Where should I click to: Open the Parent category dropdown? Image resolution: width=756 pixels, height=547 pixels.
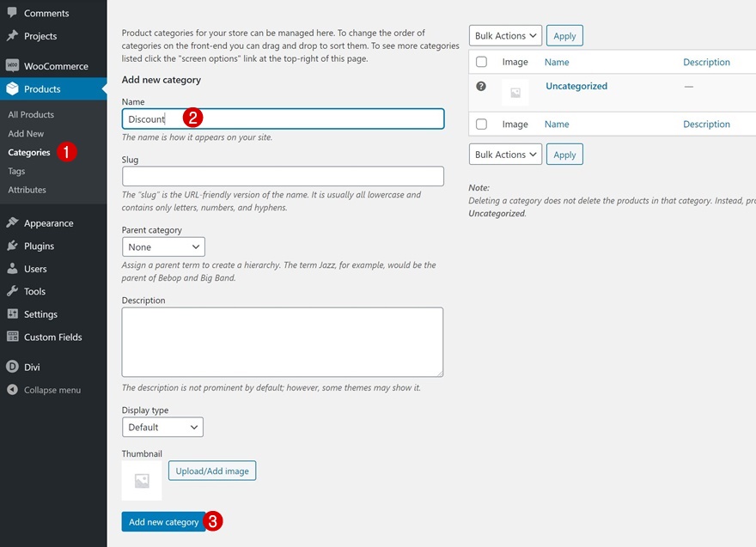tap(163, 247)
